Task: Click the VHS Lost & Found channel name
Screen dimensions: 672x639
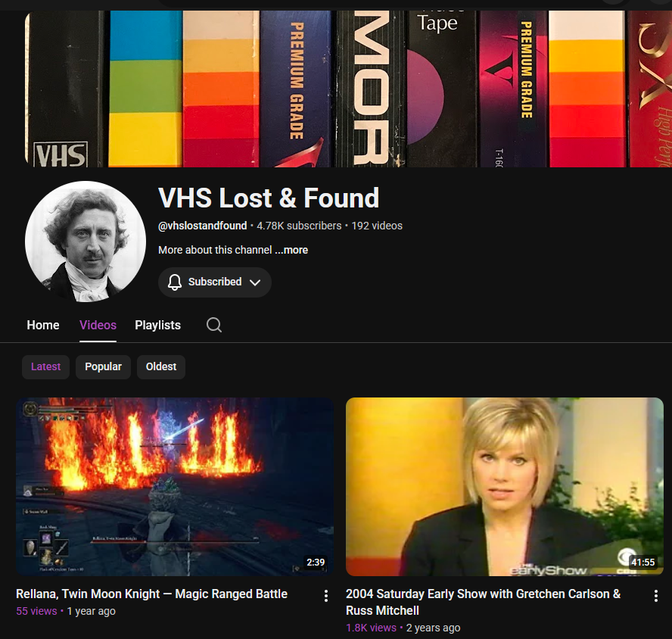Action: coord(269,198)
